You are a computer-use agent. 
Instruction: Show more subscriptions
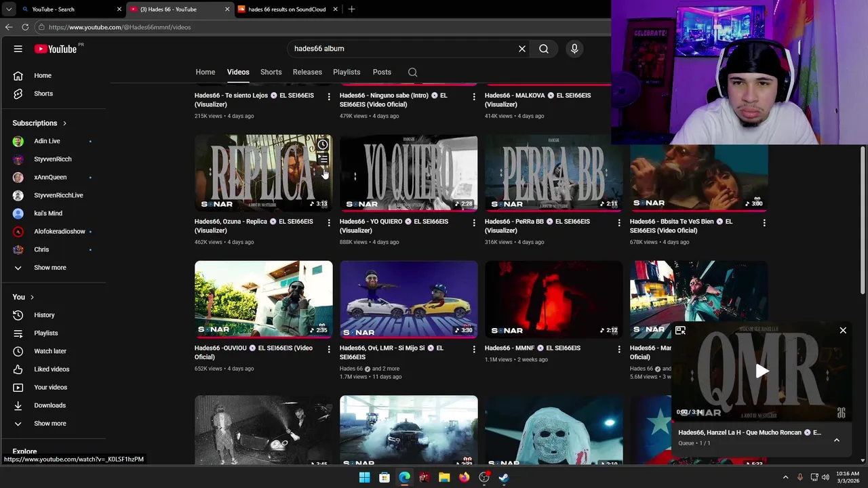[x=53, y=268]
